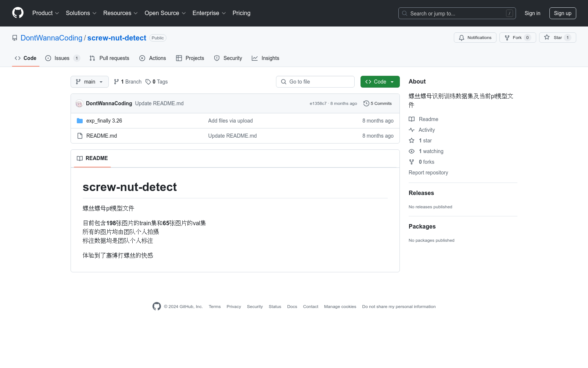
Task: Open the DontWannaCoding owner link
Action: tap(51, 38)
